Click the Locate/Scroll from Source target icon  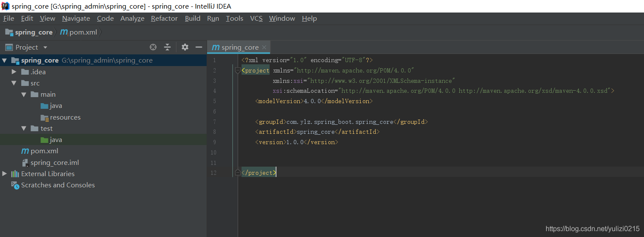pyautogui.click(x=153, y=47)
